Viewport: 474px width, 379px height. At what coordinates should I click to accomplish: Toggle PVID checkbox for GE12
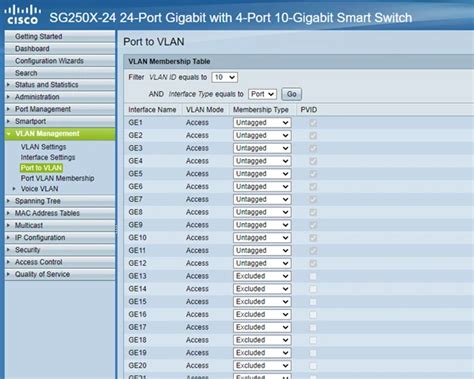point(313,264)
